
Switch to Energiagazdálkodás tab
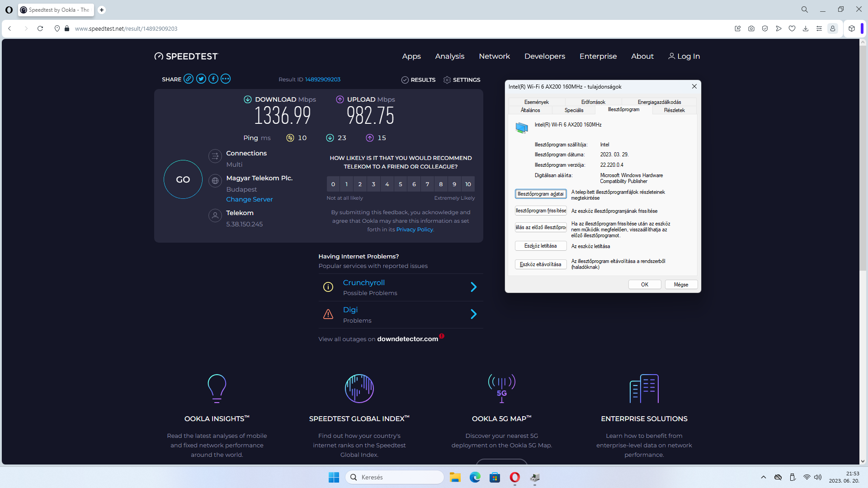click(x=659, y=102)
